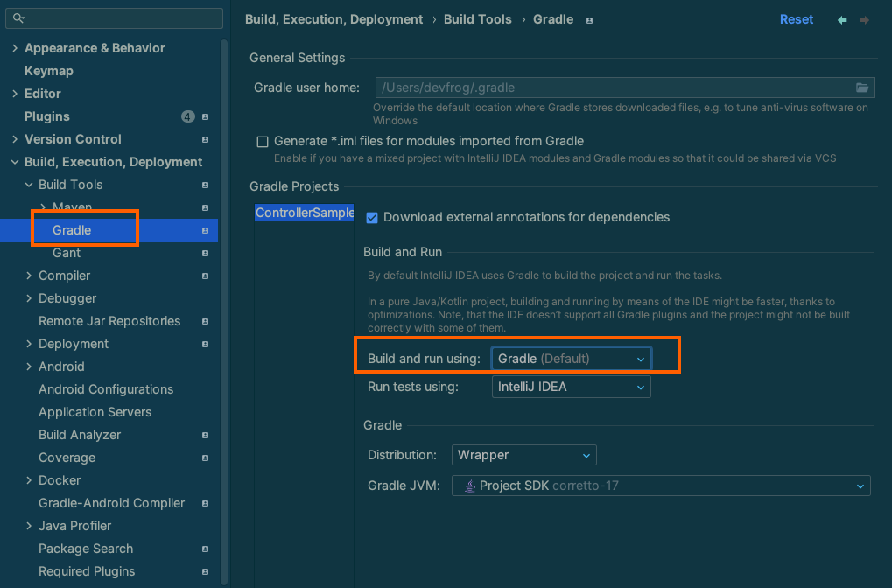Click the project-scope icon on Plugins row
The width and height of the screenshot is (892, 588).
(x=206, y=116)
